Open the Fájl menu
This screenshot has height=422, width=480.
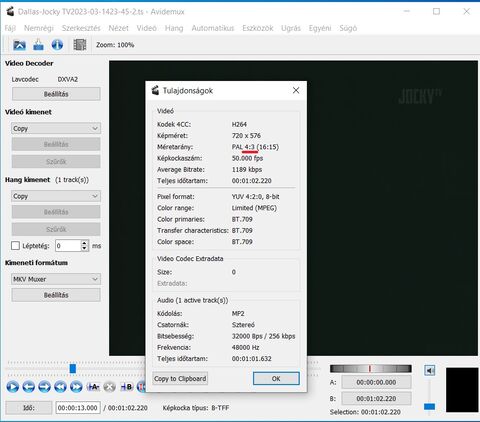click(10, 28)
